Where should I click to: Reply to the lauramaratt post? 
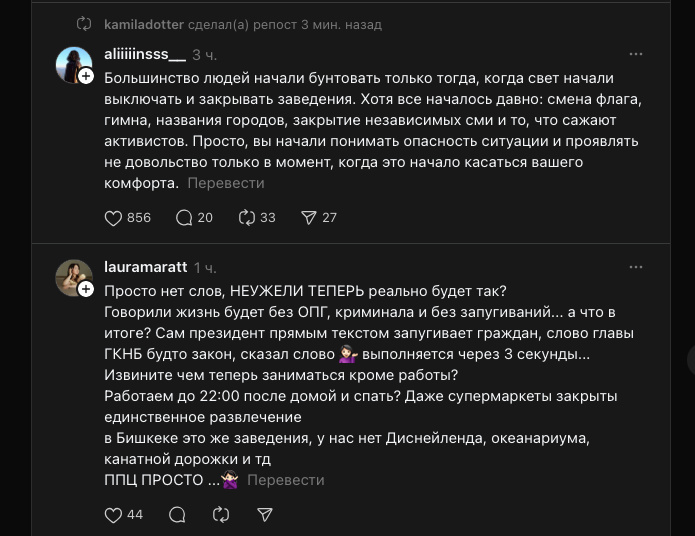pyautogui.click(x=178, y=514)
